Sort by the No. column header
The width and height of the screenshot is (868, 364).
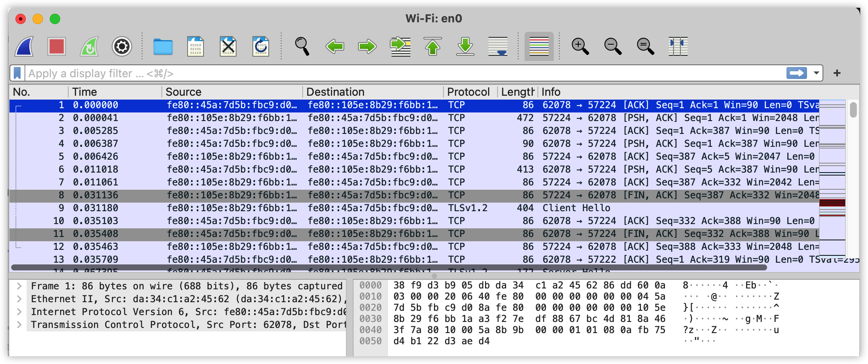pyautogui.click(x=39, y=92)
